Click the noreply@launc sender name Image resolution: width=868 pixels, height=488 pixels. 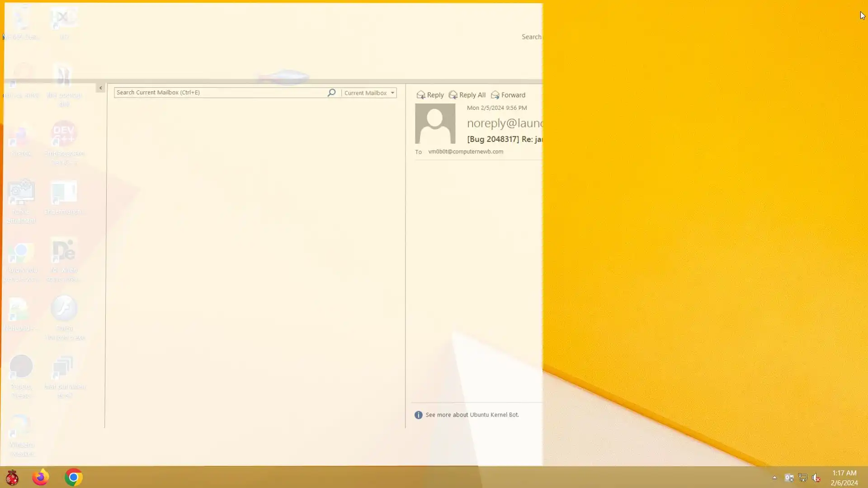(x=504, y=123)
